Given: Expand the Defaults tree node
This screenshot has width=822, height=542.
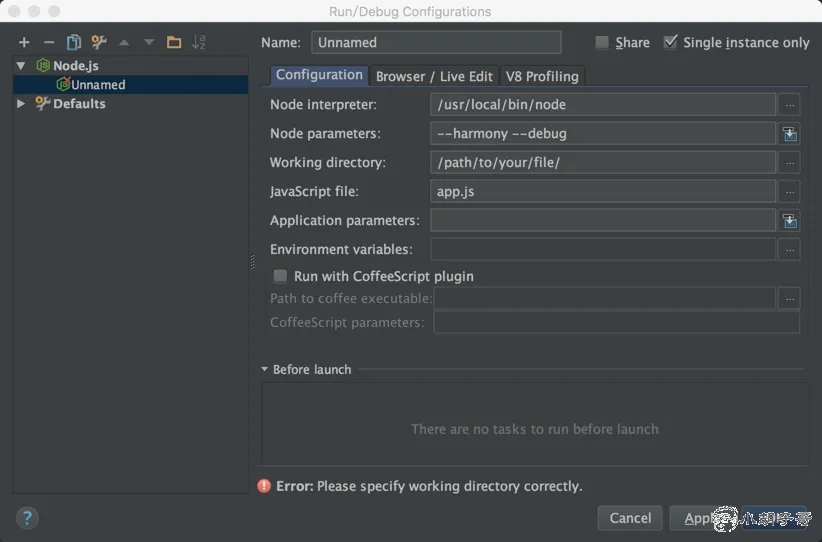Looking at the screenshot, I should (21, 104).
